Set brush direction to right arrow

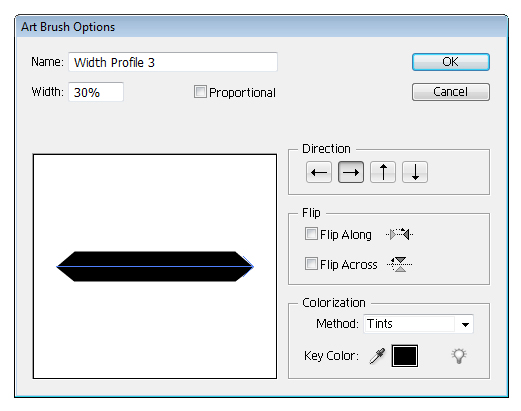pyautogui.click(x=351, y=172)
